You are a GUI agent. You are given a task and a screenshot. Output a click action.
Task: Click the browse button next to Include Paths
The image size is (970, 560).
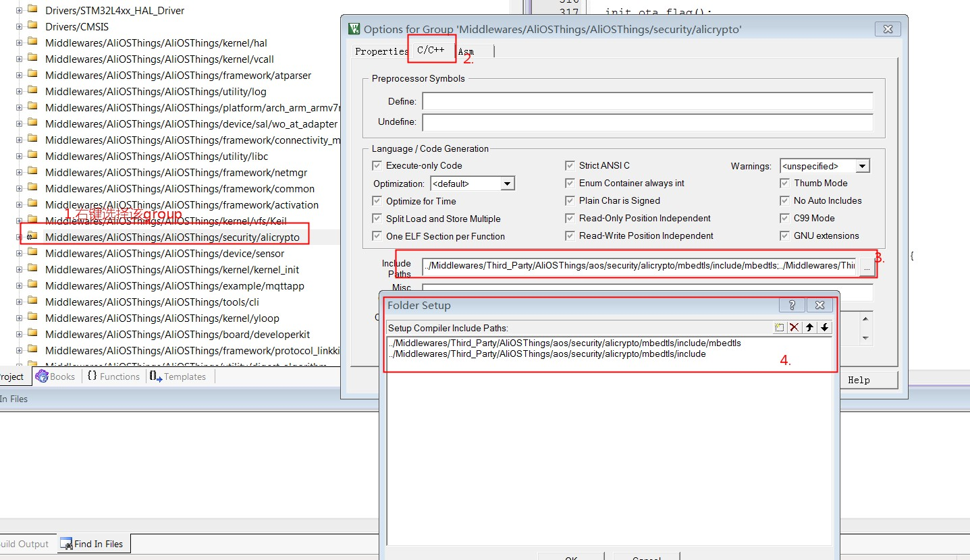coord(867,267)
